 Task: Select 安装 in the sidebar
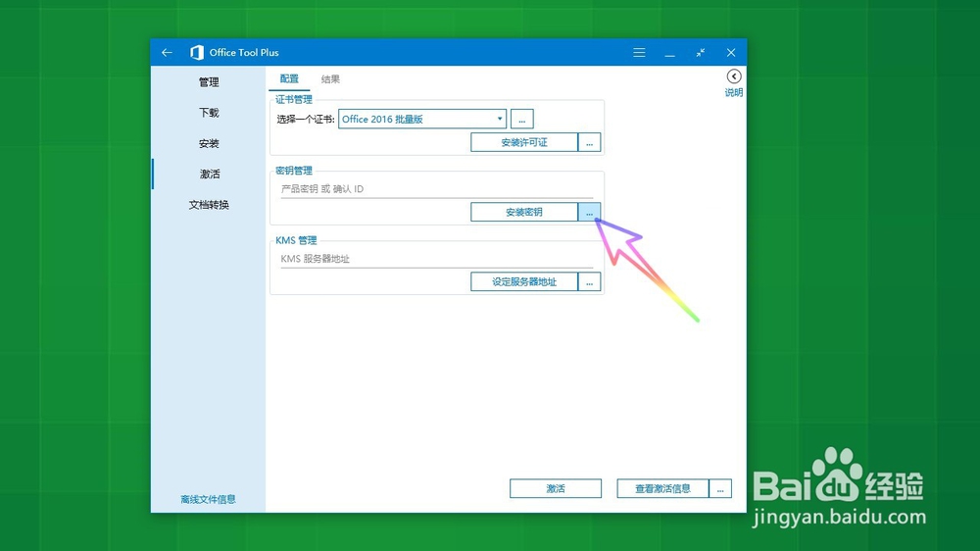click(x=209, y=143)
